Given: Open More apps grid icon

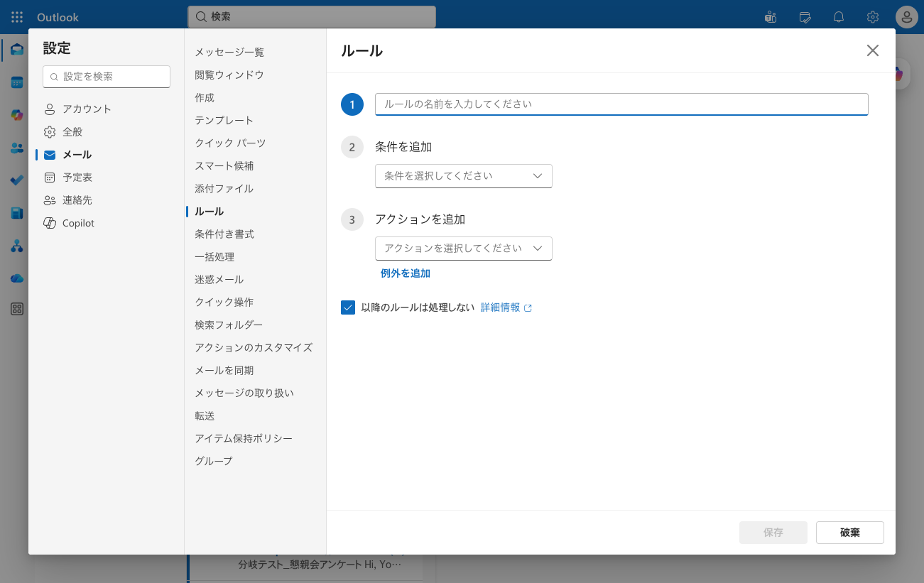Looking at the screenshot, I should 17,309.
